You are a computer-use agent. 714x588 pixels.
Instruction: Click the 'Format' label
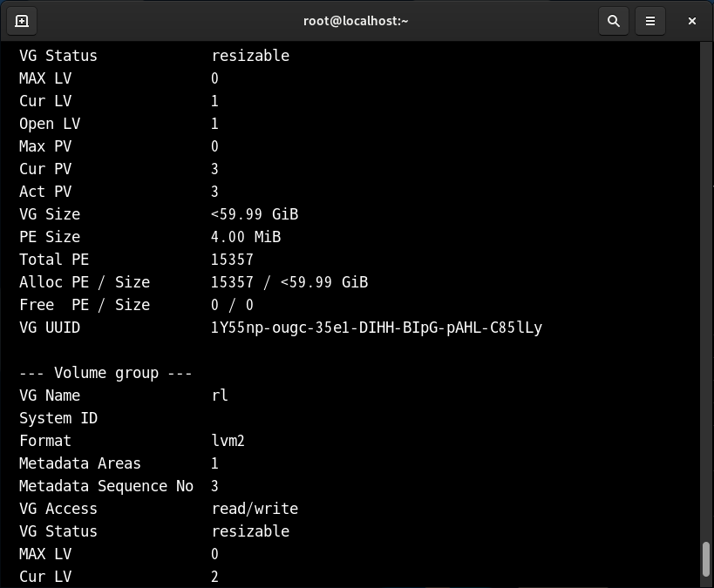[x=45, y=441]
